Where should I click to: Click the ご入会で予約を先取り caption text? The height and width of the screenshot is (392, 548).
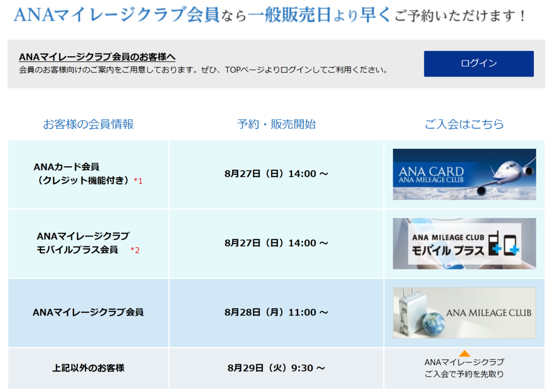[464, 374]
